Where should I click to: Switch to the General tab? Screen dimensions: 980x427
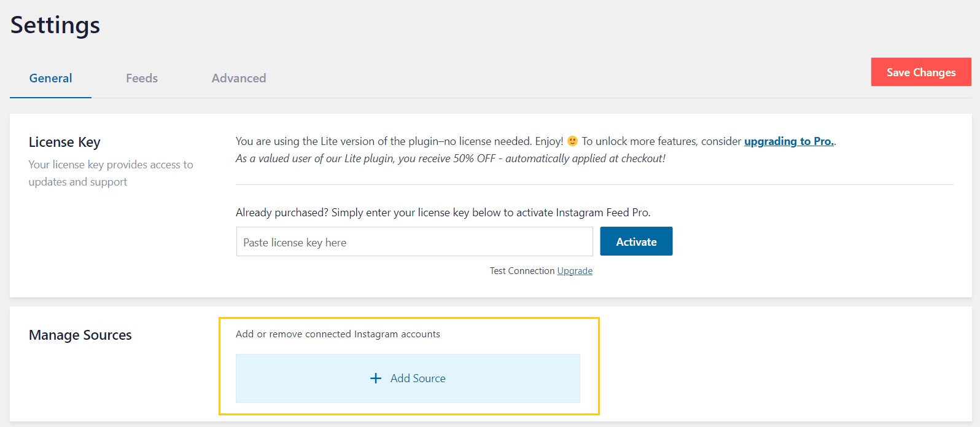(50, 78)
